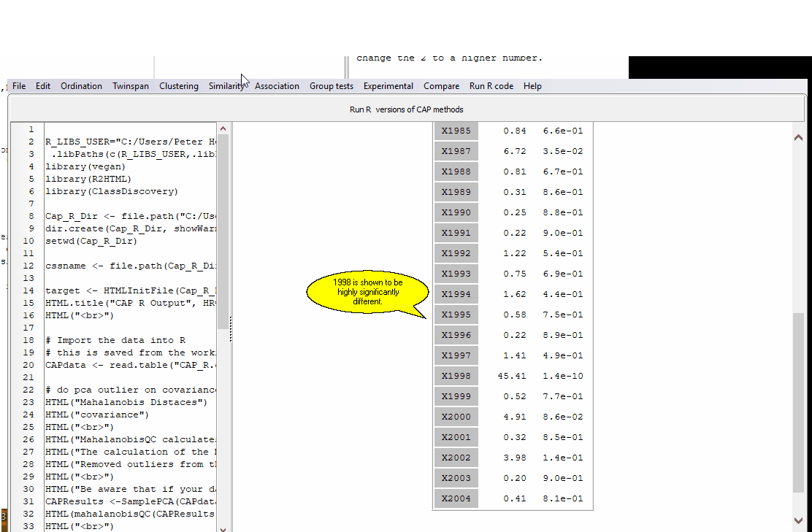Click the value 6.72 in X1987 row

(x=515, y=151)
